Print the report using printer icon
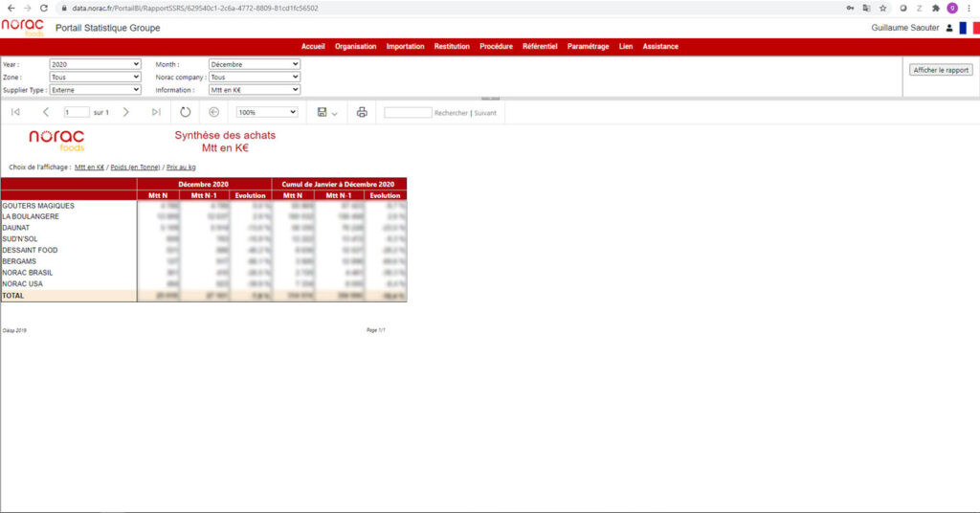980x513 pixels. click(x=362, y=112)
